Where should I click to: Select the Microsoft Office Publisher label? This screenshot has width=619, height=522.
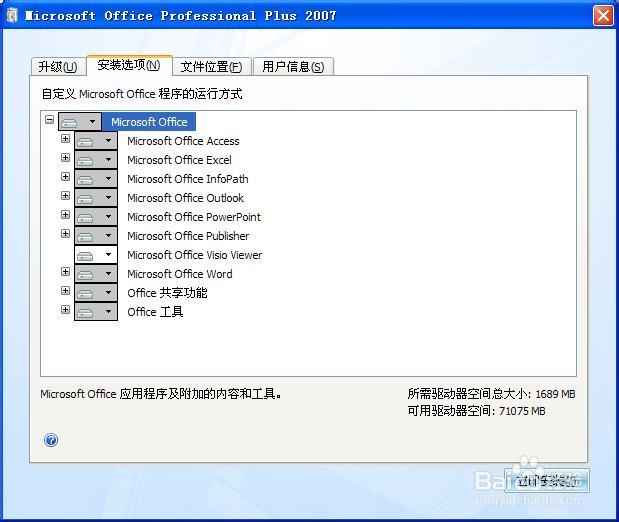coord(188,236)
